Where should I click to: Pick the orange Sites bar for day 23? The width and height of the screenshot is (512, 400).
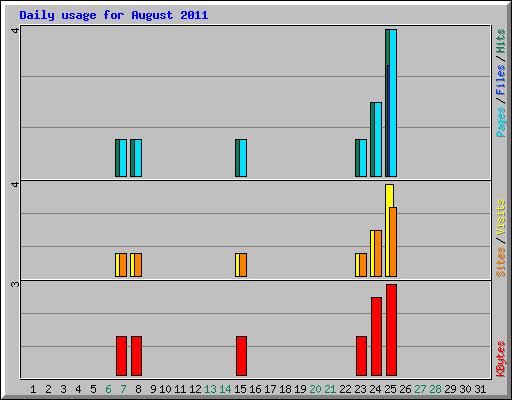click(363, 265)
